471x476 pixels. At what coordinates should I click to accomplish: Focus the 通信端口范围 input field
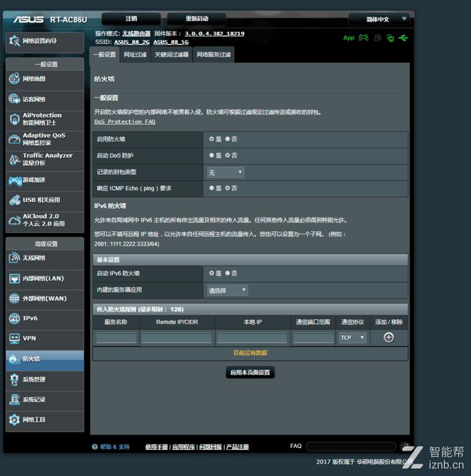click(x=313, y=338)
